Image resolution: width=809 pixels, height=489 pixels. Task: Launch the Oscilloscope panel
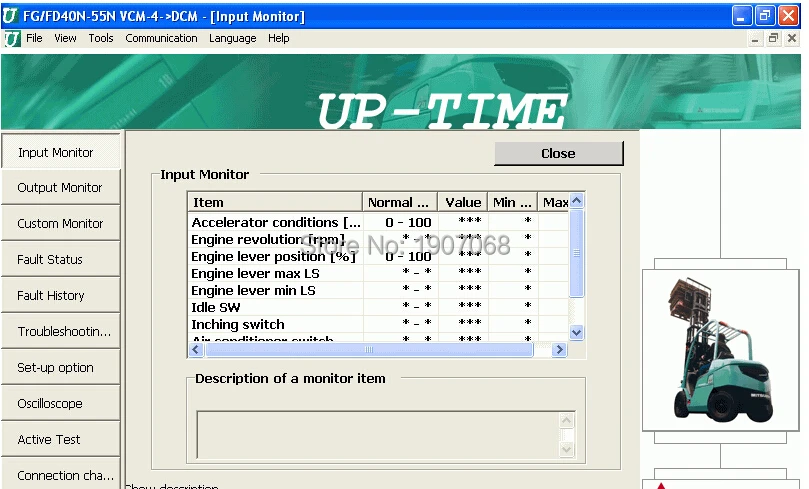pyautogui.click(x=61, y=403)
